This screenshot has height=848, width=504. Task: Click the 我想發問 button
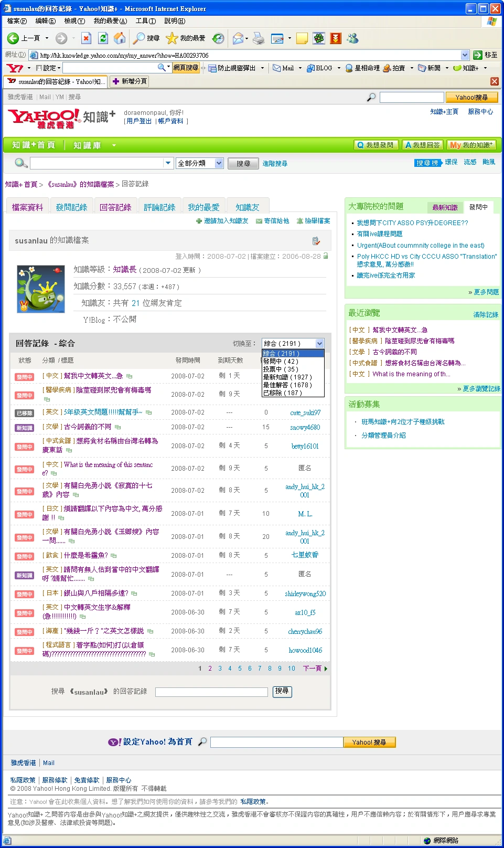(x=376, y=145)
